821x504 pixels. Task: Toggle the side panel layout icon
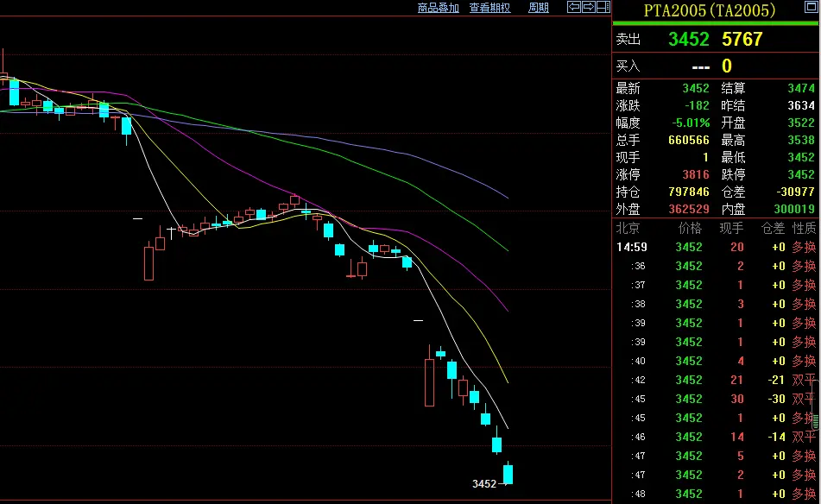[603, 8]
